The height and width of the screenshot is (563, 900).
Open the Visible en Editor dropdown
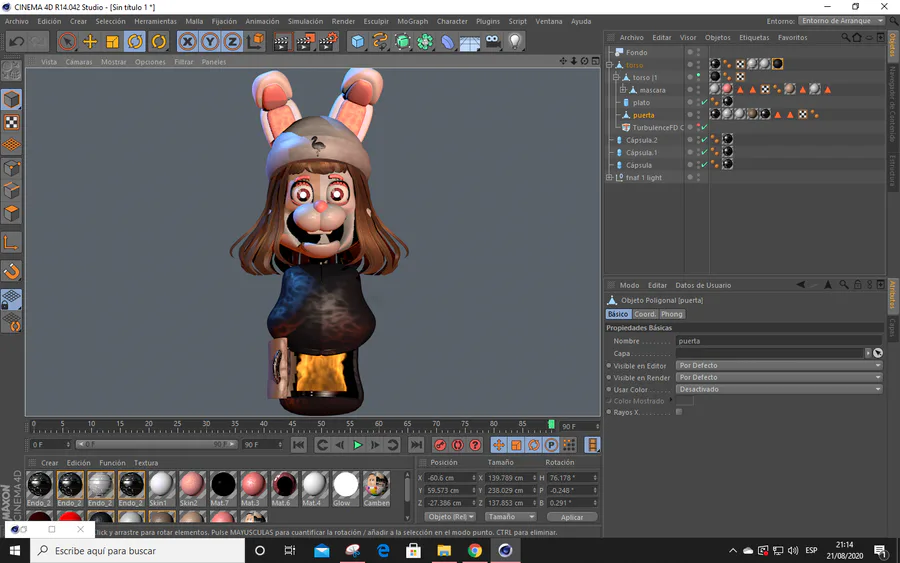[x=778, y=366]
